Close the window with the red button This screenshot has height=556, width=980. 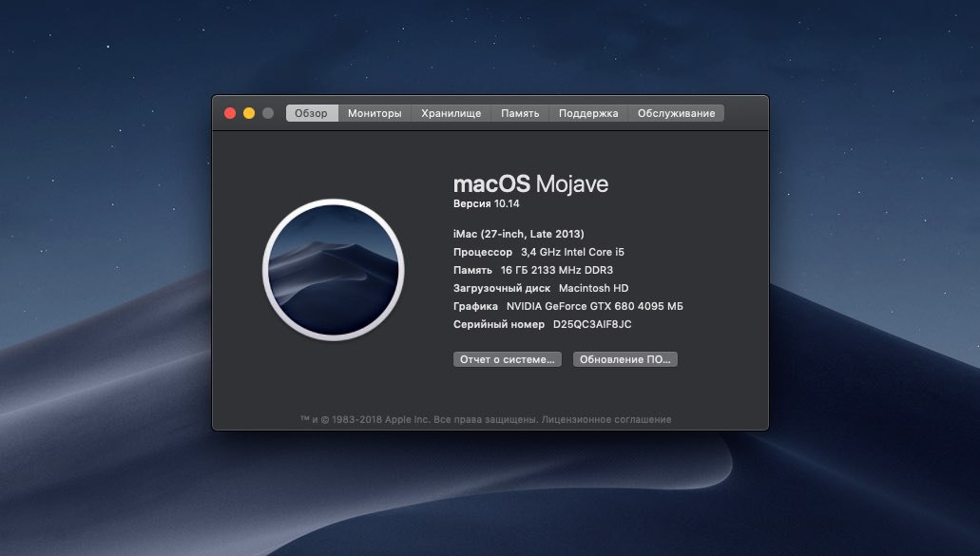click(230, 113)
